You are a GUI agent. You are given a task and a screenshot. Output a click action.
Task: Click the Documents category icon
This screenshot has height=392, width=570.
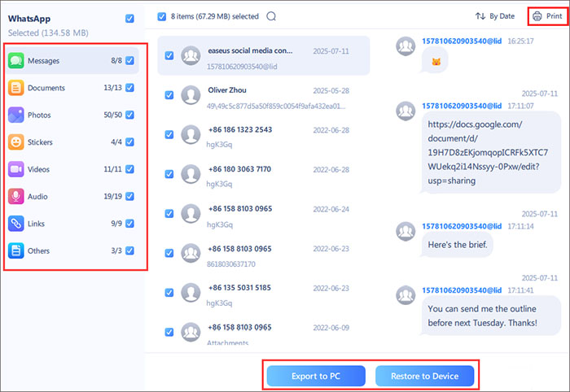tap(16, 88)
